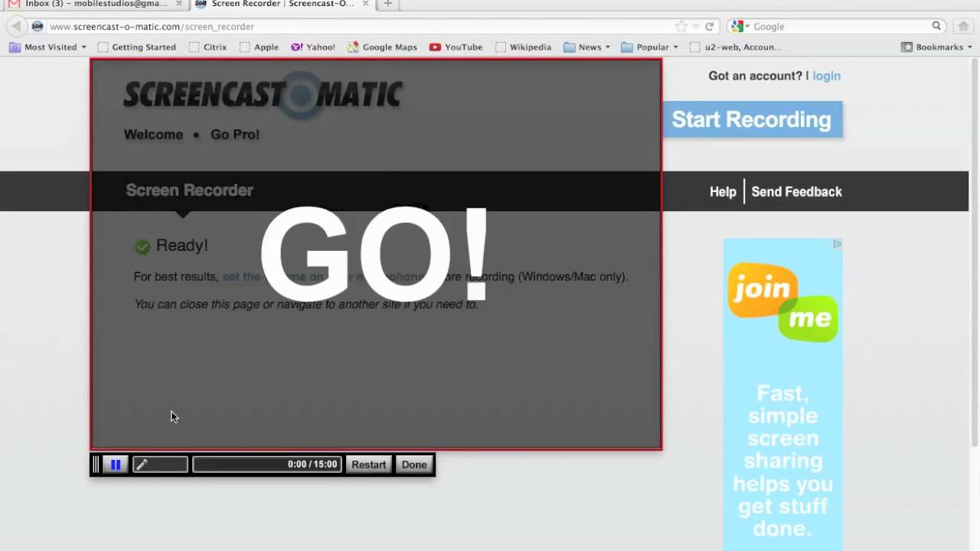This screenshot has width=980, height=551.
Task: Click the Start Recording button
Action: [752, 119]
